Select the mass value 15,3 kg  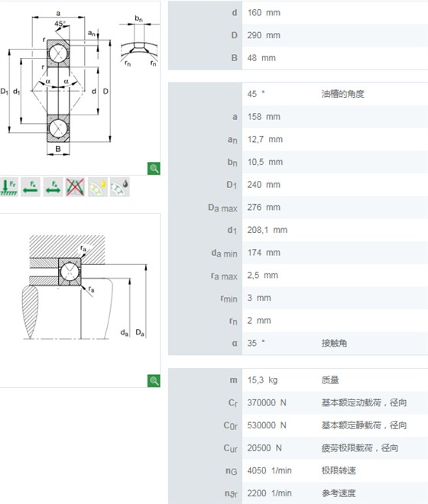pyautogui.click(x=263, y=380)
